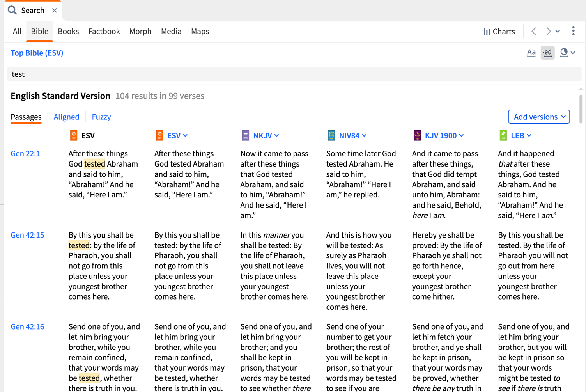This screenshot has height=392, width=586.
Task: Toggle the -ed match all word forms option
Action: tap(547, 53)
